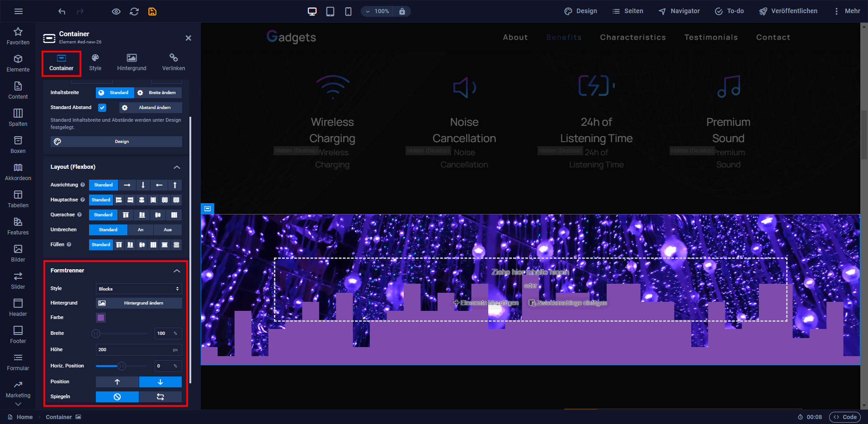Viewport: 868px width, 424px height.
Task: Set Umbrechen to Aus
Action: 168,230
